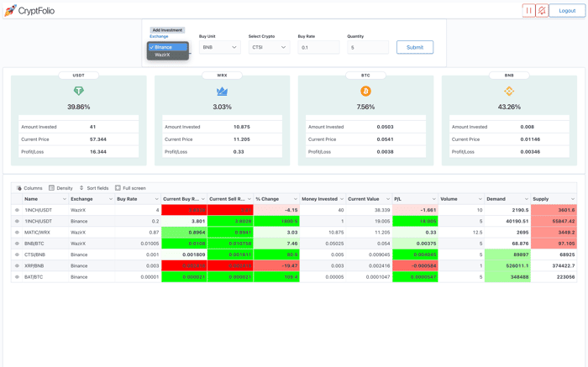Click the pause icon button in header
Image resolution: width=588 pixels, height=367 pixels.
[528, 10]
